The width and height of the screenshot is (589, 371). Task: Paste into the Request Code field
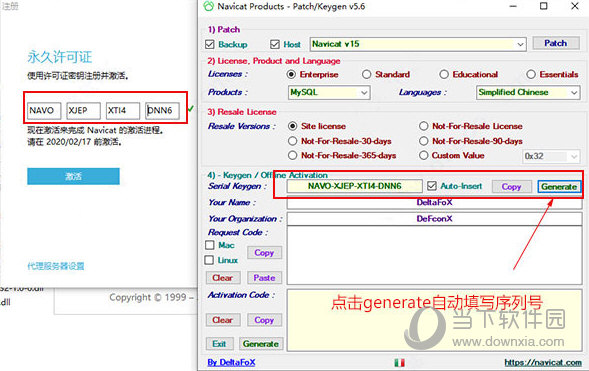264,278
